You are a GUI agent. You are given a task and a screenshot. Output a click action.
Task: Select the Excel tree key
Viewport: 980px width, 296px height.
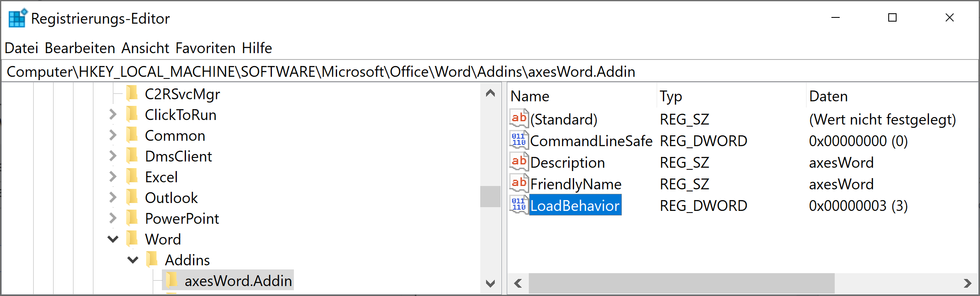pyautogui.click(x=161, y=177)
